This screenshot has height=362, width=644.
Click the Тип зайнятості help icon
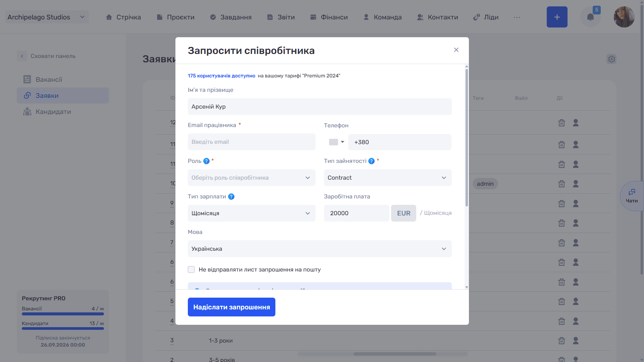(x=372, y=161)
